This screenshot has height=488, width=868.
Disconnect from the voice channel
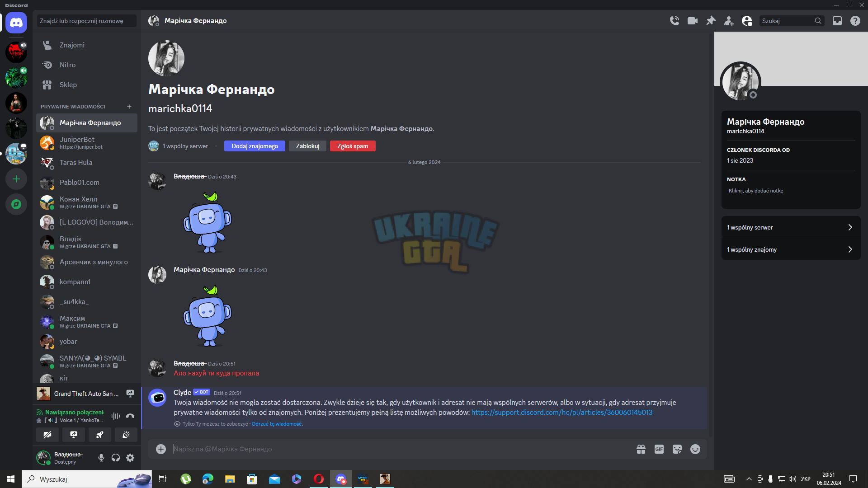pyautogui.click(x=130, y=416)
